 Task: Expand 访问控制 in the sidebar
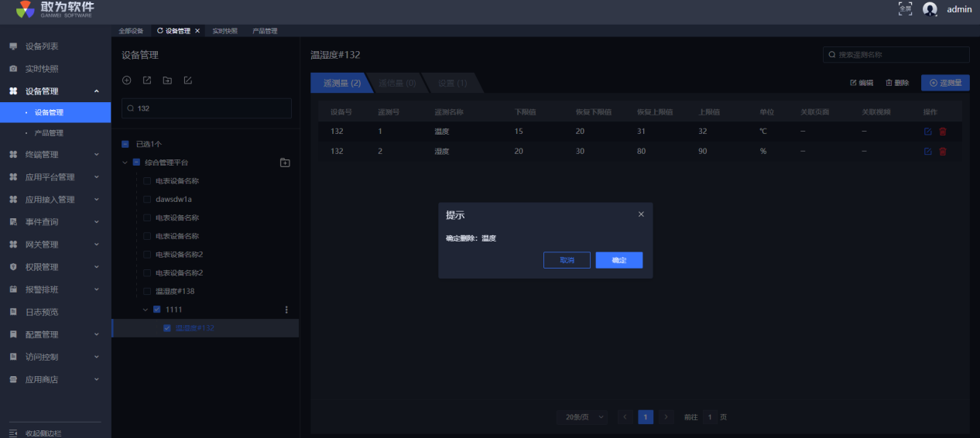[x=96, y=357]
